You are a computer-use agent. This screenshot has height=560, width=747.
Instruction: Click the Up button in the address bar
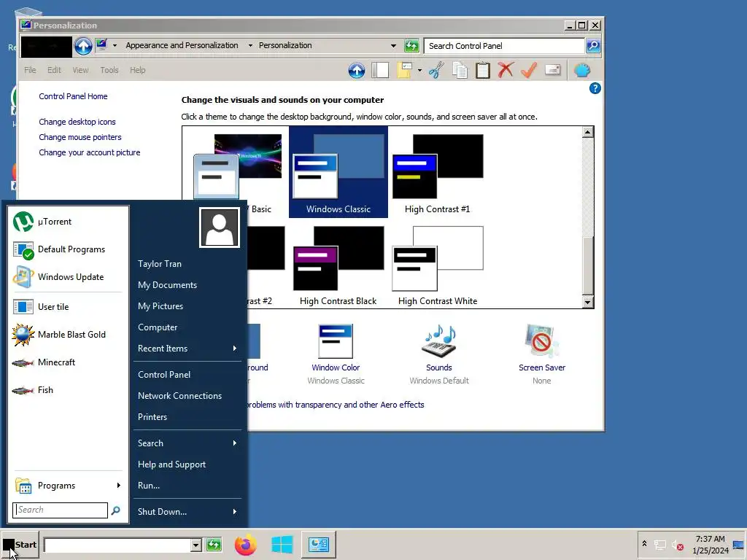click(x=83, y=46)
